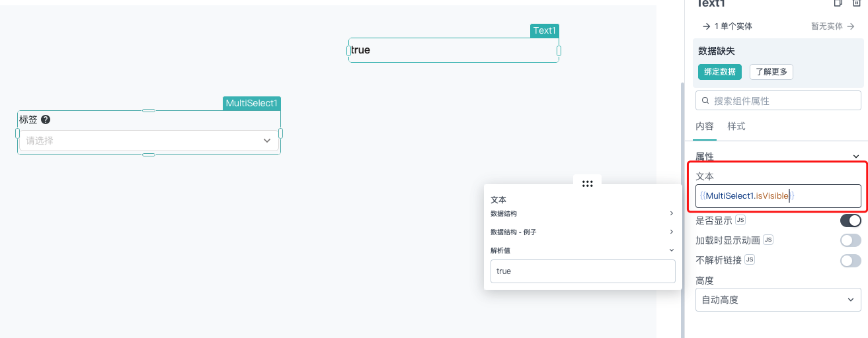The image size is (868, 338).
Task: Click the JS icon next to 是否显示
Action: point(740,220)
